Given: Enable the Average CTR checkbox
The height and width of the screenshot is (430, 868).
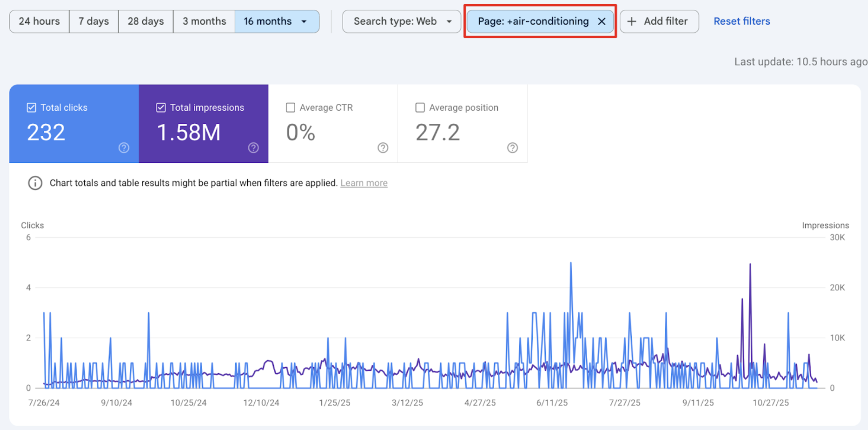Looking at the screenshot, I should (x=291, y=107).
